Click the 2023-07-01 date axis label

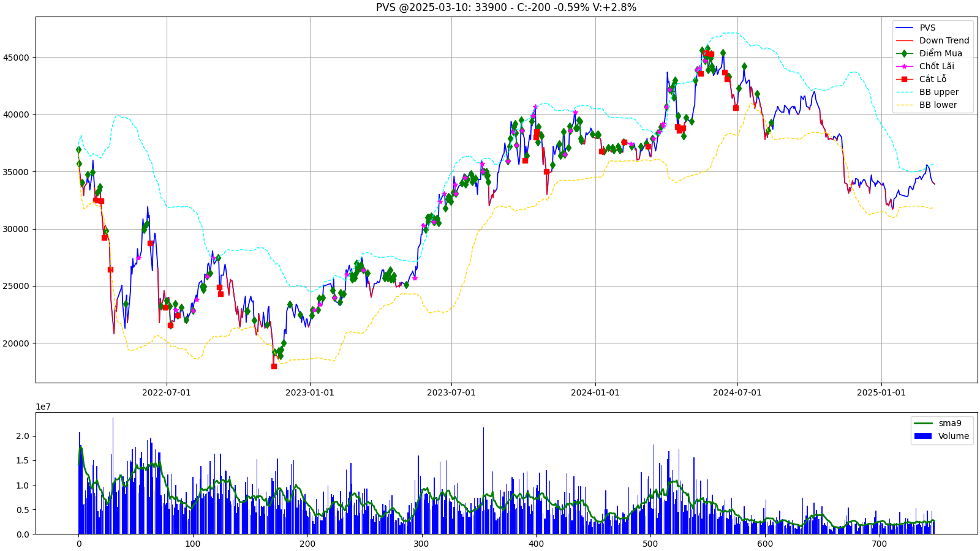click(451, 392)
